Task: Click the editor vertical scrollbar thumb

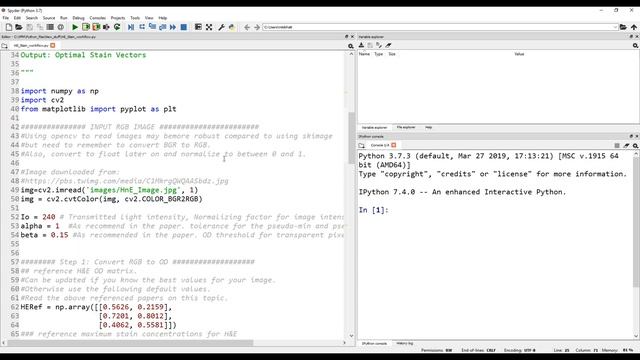Action: 351,138
